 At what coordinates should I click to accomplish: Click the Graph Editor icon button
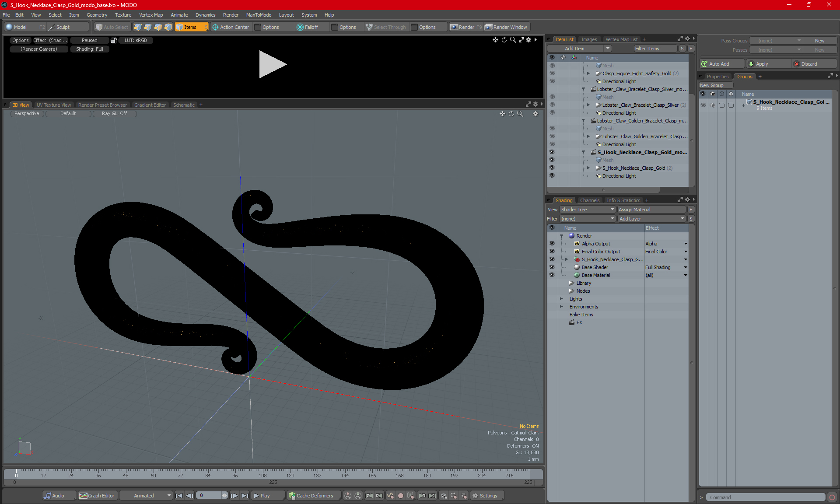coord(83,496)
